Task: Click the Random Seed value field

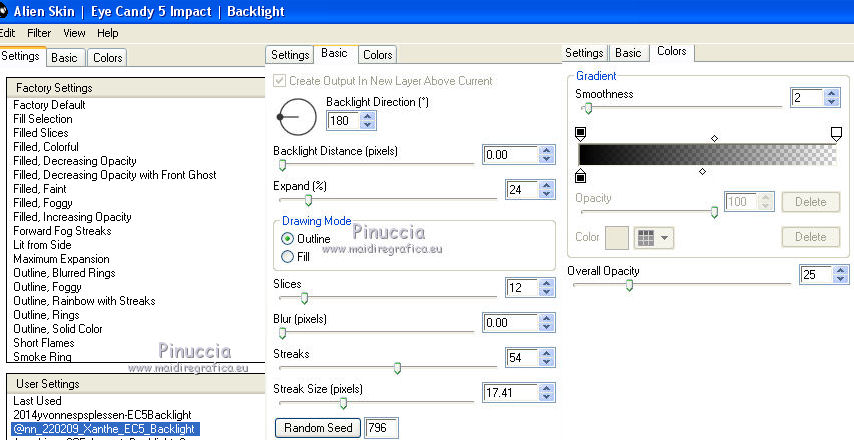Action: (x=381, y=428)
